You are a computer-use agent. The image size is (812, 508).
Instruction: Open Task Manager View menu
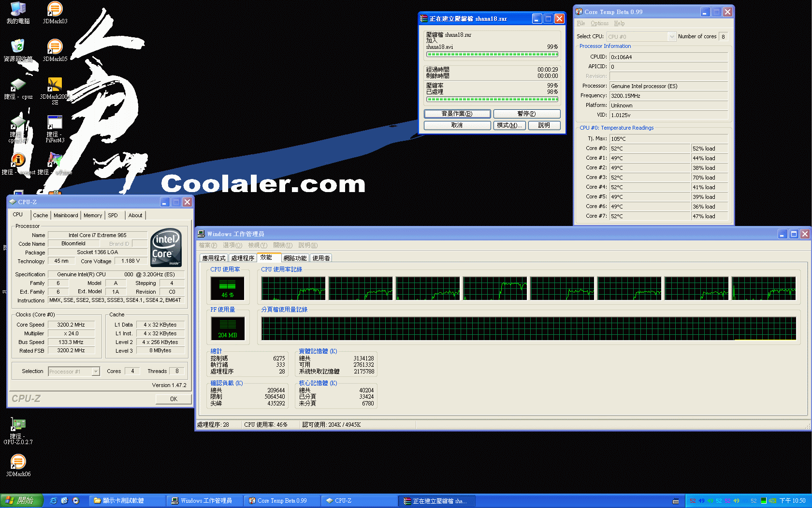(258, 245)
